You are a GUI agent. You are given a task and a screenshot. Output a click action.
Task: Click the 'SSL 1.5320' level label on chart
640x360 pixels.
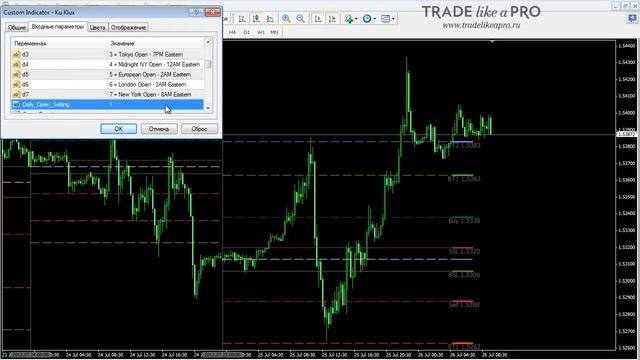[x=464, y=251]
